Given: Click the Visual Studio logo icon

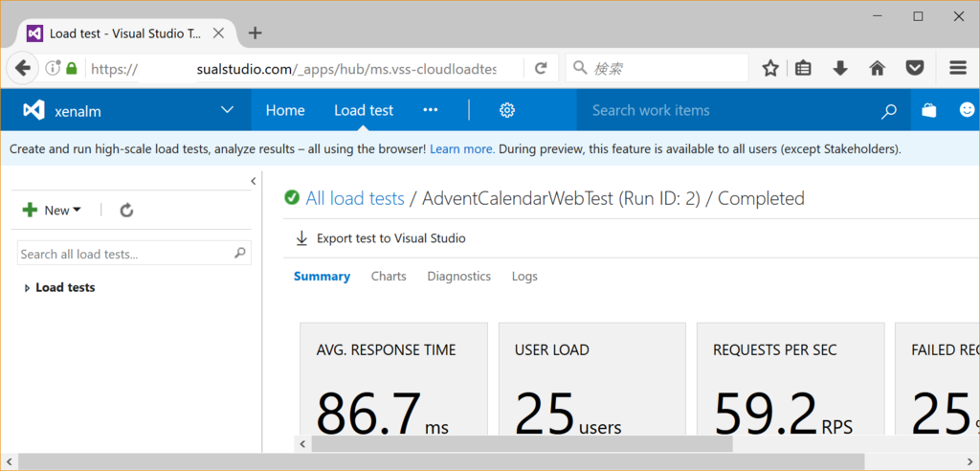Looking at the screenshot, I should coord(33,111).
